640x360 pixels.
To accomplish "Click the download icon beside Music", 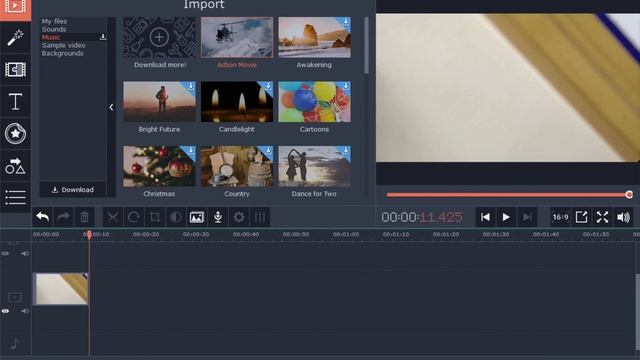I will [x=103, y=37].
